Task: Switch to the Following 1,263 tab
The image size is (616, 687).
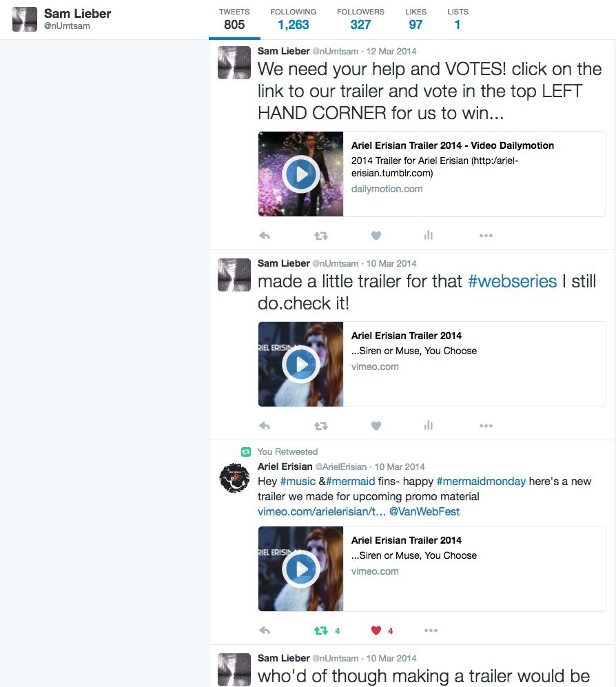Action: point(293,19)
